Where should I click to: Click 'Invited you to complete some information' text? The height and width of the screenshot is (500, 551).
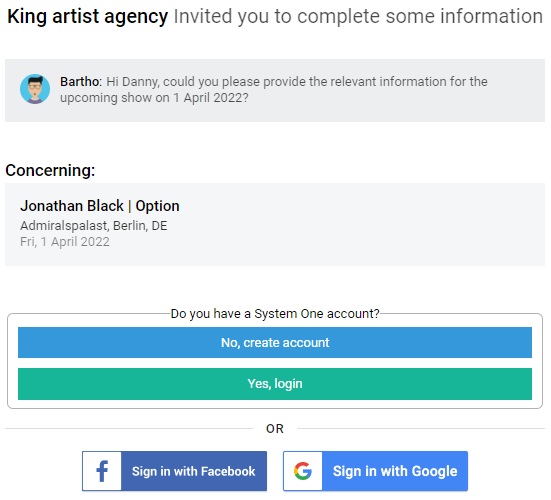(358, 17)
